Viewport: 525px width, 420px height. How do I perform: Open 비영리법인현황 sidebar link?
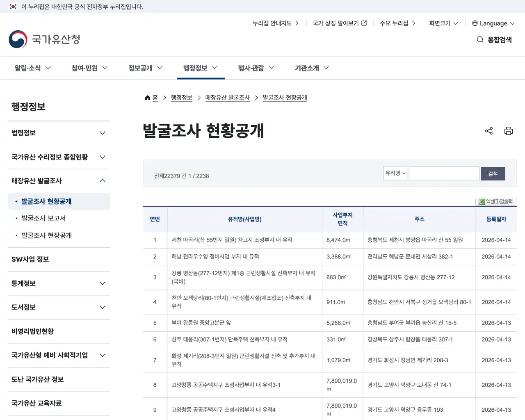pos(59,331)
